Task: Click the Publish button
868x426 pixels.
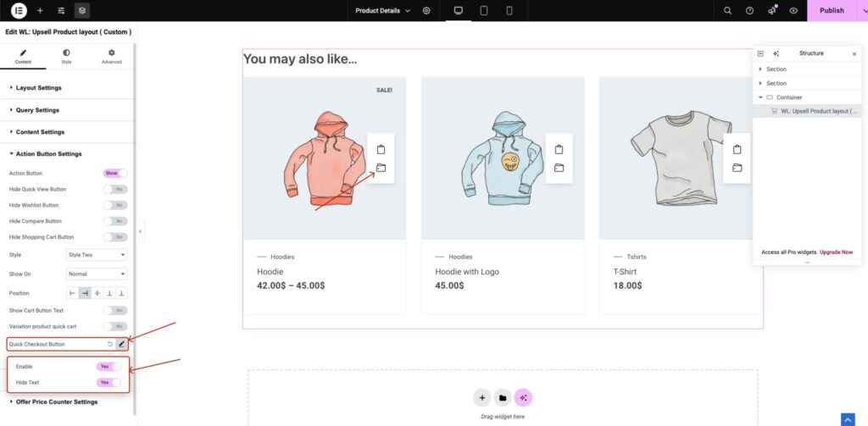Action: pos(832,10)
